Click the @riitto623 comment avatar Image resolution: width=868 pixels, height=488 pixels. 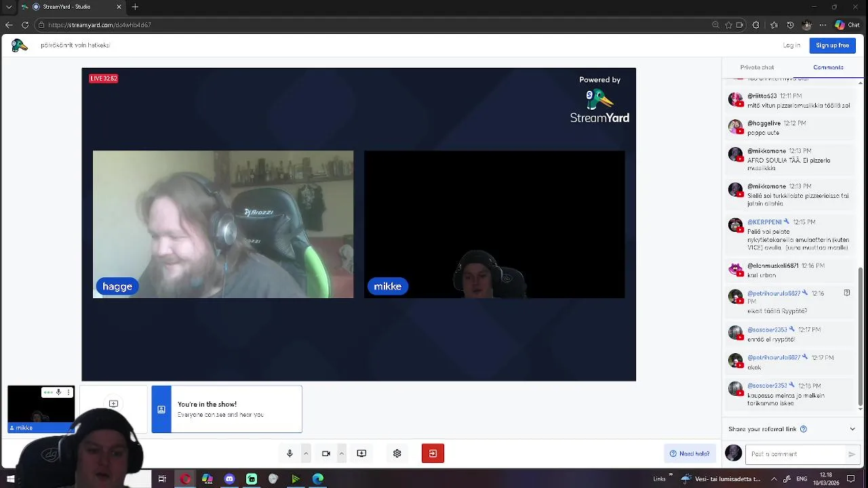(x=735, y=100)
